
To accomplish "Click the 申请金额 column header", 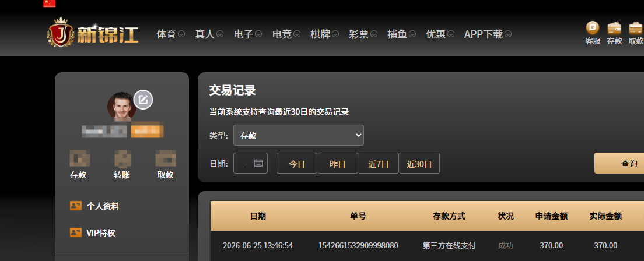I will [x=552, y=216].
